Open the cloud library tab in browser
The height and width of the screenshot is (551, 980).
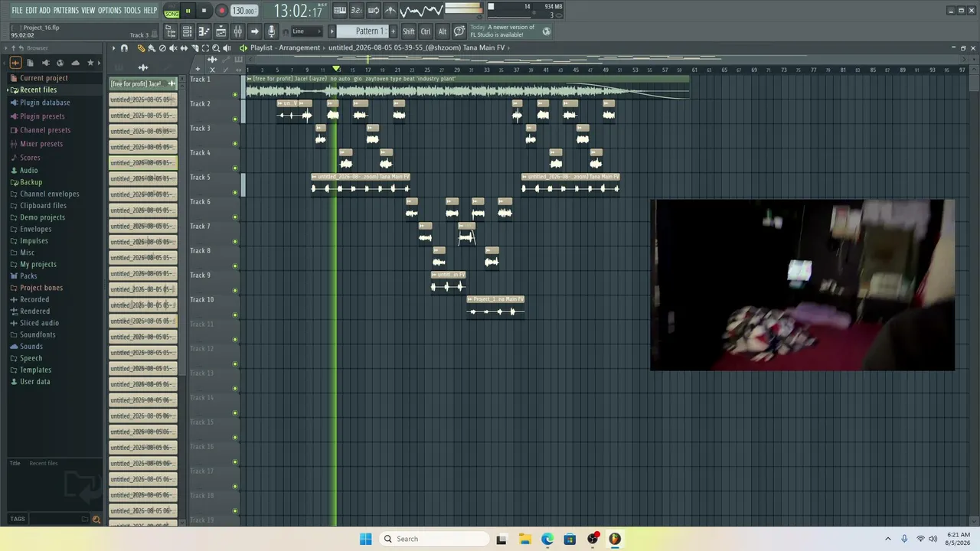tap(75, 63)
